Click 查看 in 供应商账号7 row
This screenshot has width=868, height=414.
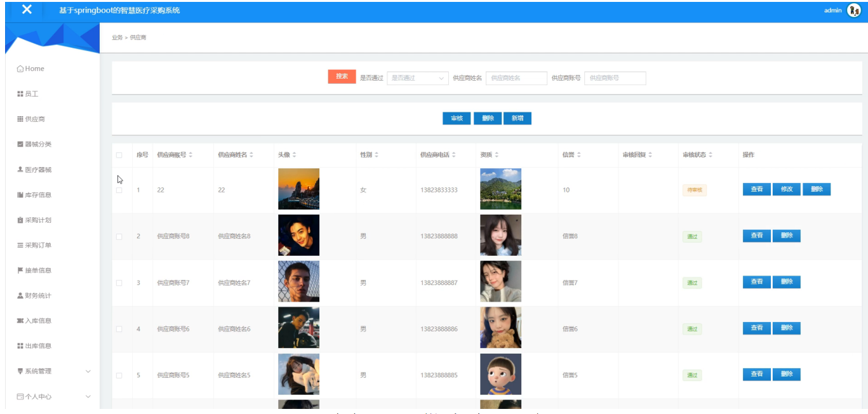tap(757, 282)
